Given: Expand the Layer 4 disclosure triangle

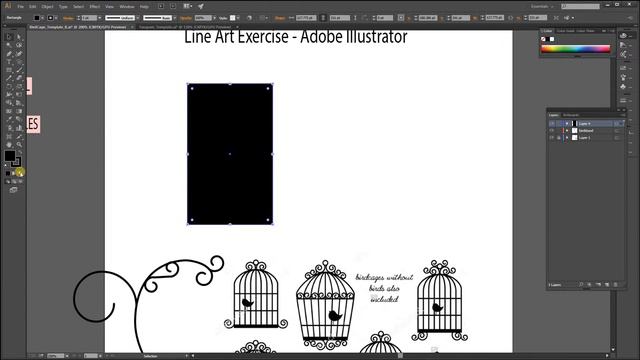Looking at the screenshot, I should point(567,124).
